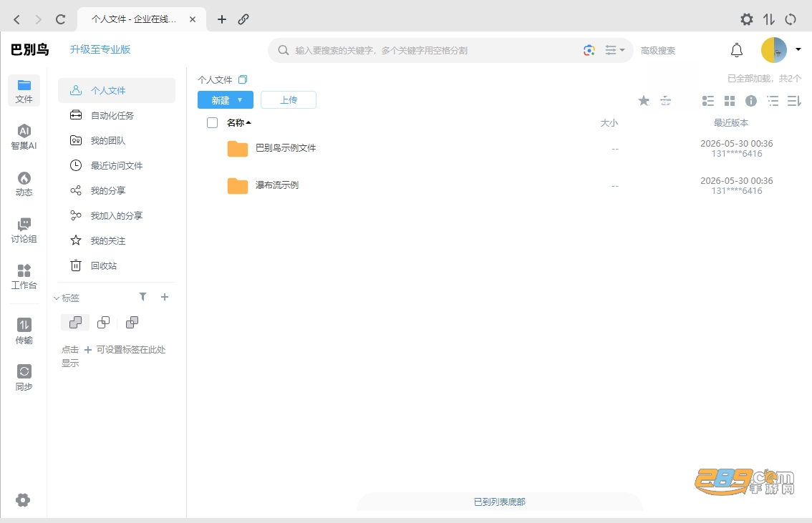This screenshot has width=812, height=523.
Task: Open top-right gear settings icon
Action: click(746, 19)
